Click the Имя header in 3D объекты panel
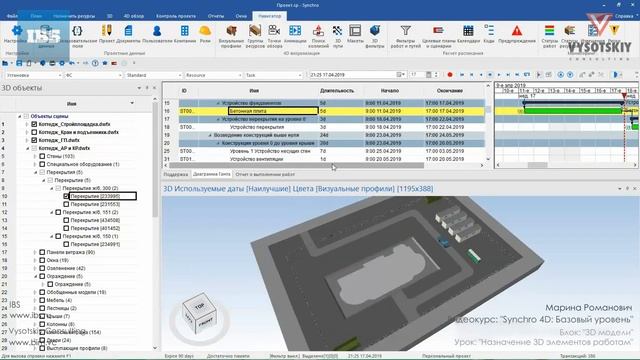Screen dimensions: 640x360 [72, 104]
